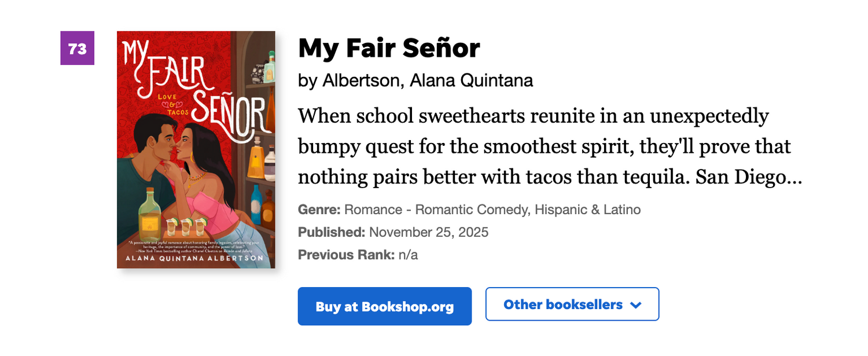868x356 pixels.
Task: Expand the Other booksellers dropdown
Action: [572, 304]
